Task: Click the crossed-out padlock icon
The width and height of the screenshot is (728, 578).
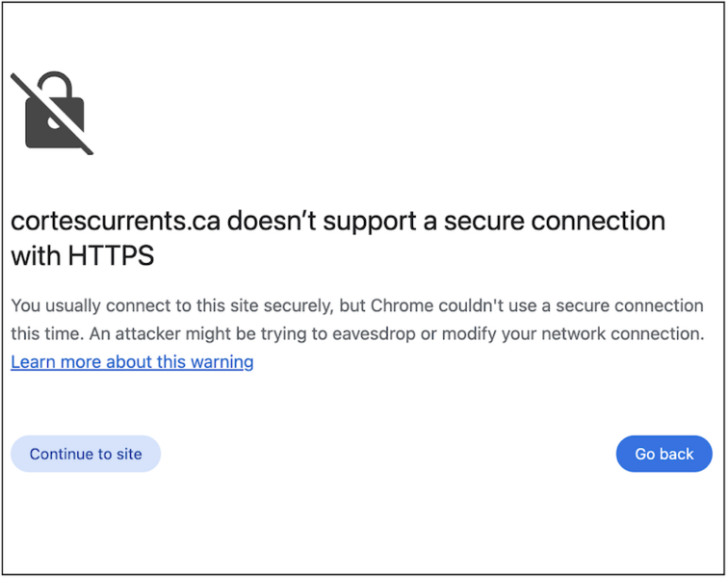Action: coord(53,113)
